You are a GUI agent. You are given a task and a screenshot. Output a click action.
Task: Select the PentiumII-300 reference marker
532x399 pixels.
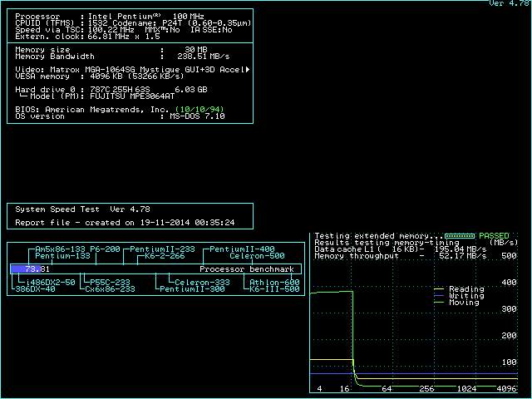pos(192,289)
